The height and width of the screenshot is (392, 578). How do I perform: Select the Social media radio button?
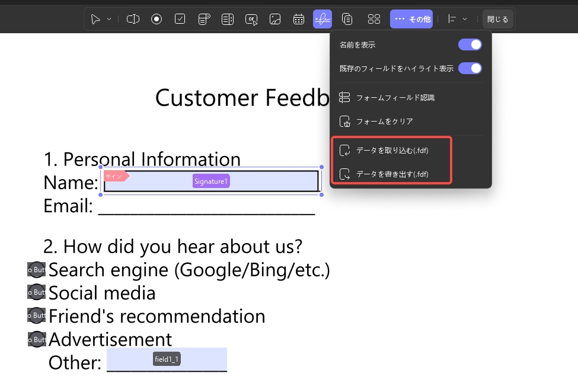37,292
